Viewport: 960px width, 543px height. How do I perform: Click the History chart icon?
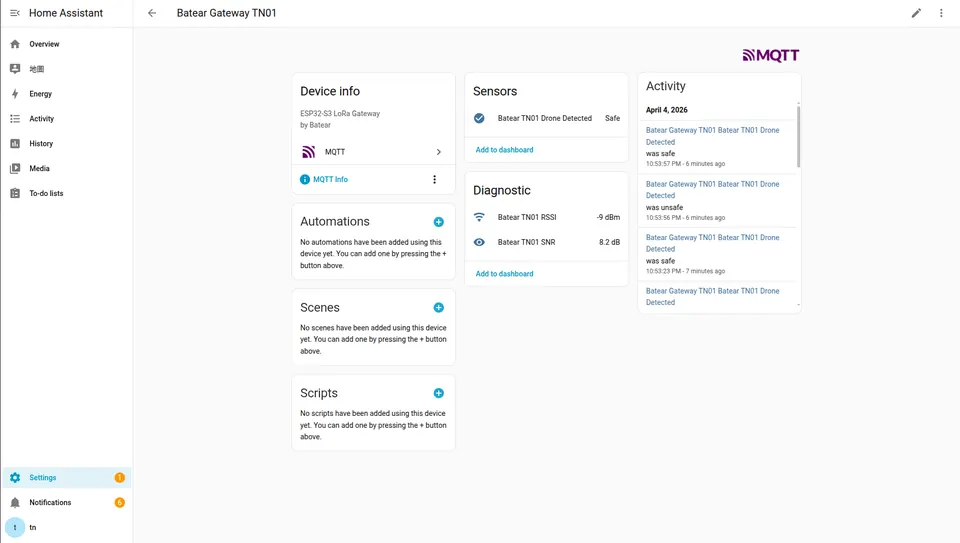click(15, 143)
